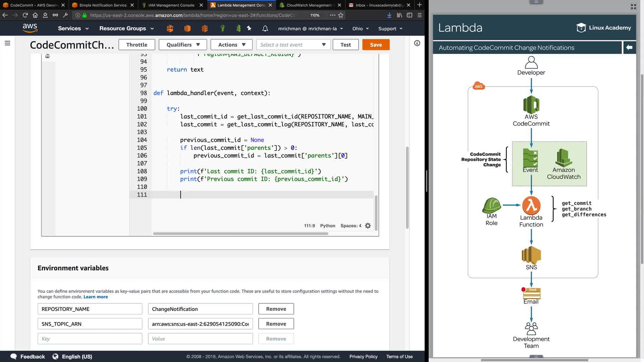Click the collapse arrows icon top right
644x362 pixels.
tap(633, 6)
